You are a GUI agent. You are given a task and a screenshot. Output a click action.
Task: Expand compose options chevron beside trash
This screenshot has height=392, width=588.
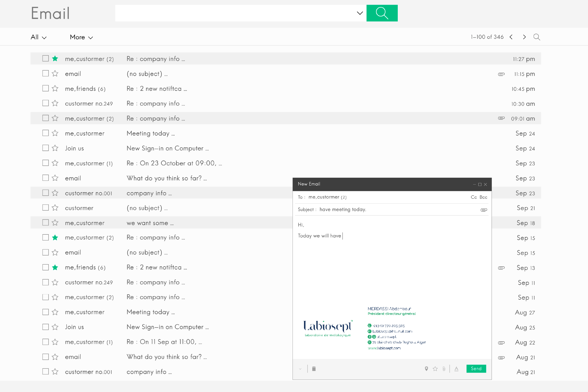300,369
